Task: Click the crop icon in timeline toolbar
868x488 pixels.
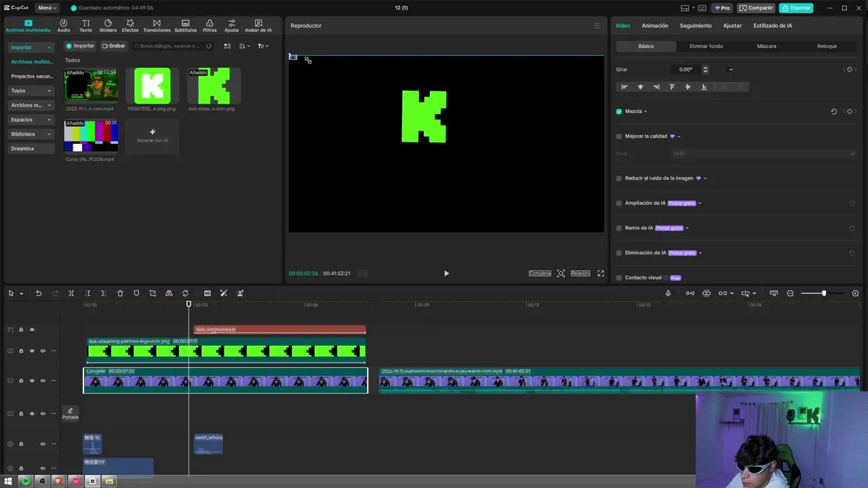Action: [153, 293]
